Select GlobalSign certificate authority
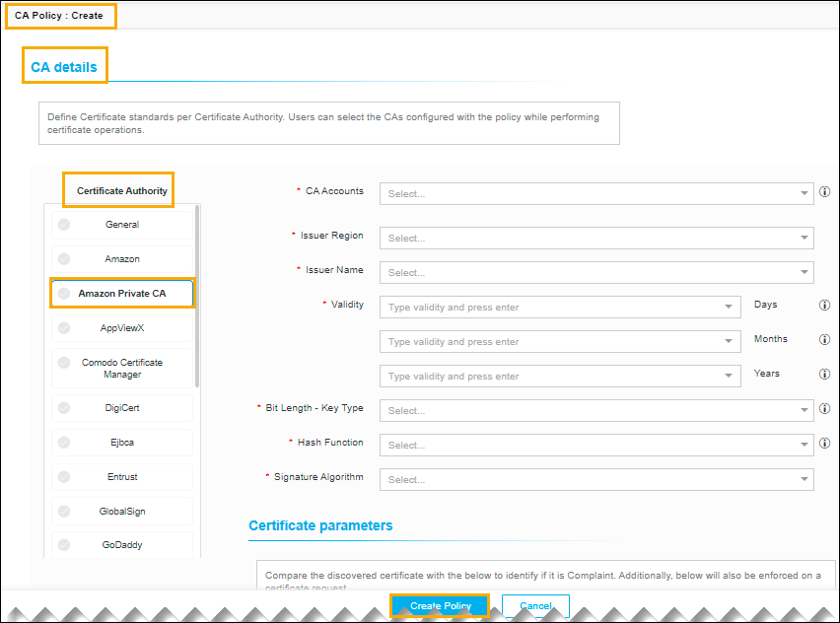The image size is (840, 623). click(122, 512)
